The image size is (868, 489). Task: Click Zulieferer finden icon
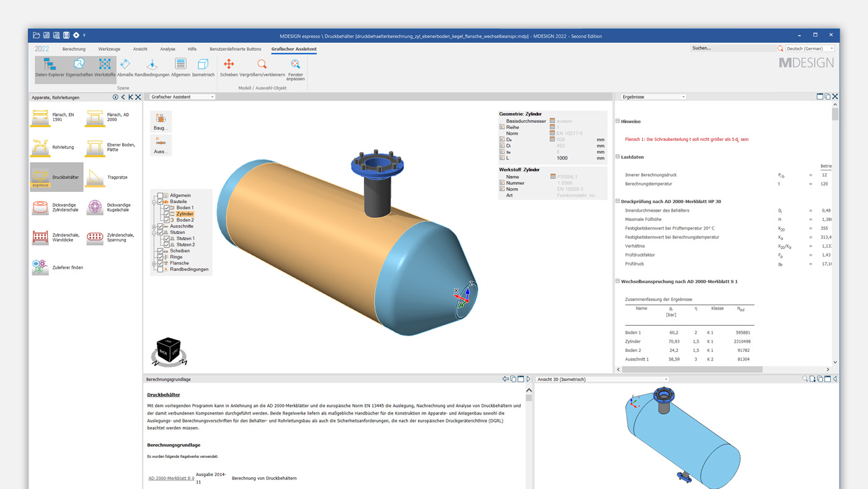(40, 267)
